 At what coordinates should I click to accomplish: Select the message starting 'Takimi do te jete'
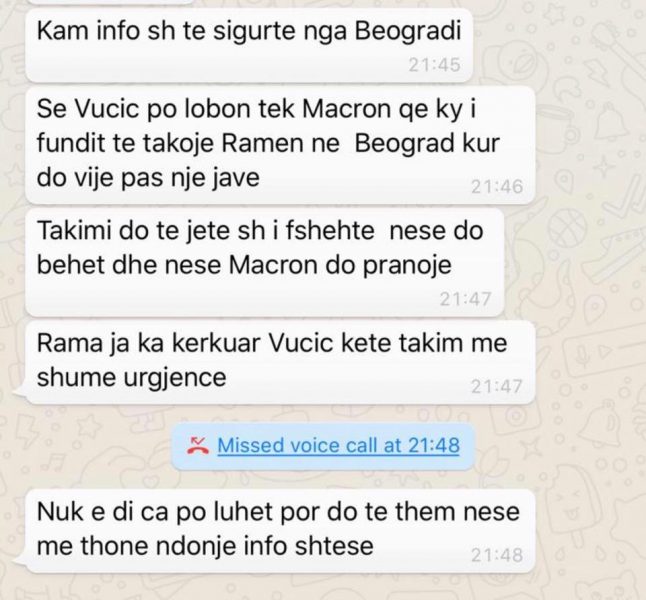pyautogui.click(x=265, y=262)
